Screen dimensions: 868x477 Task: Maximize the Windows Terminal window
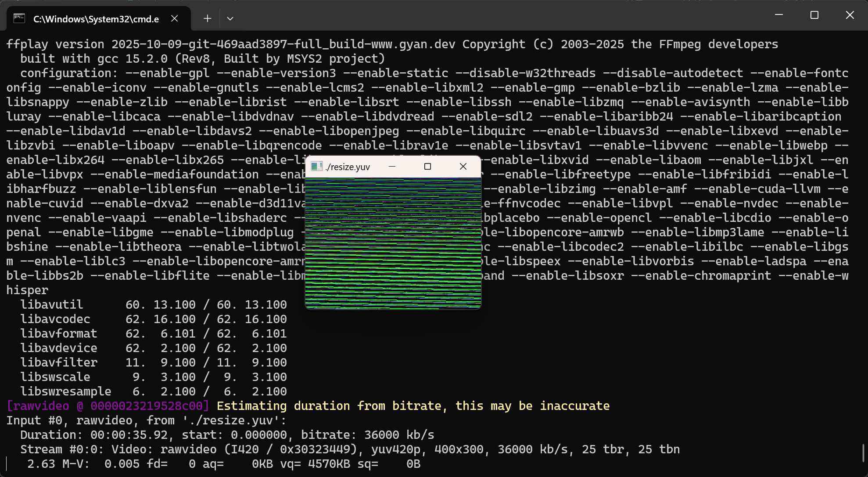pos(814,15)
